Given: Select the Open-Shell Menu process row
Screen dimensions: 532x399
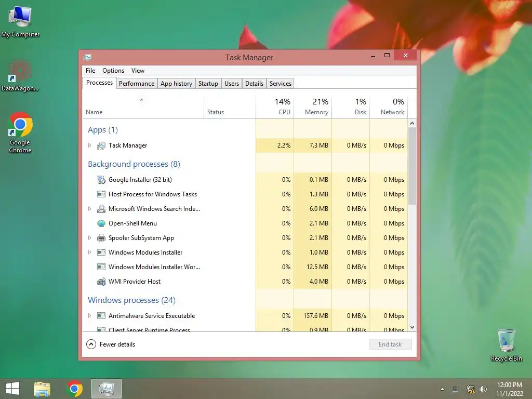Looking at the screenshot, I should [x=245, y=223].
